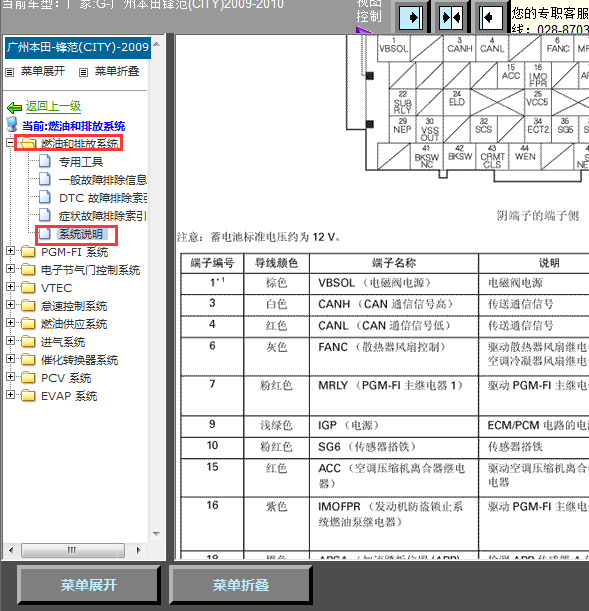The height and width of the screenshot is (611, 589).
Task: Expand the 催化转换器系统 node
Action: [11, 358]
